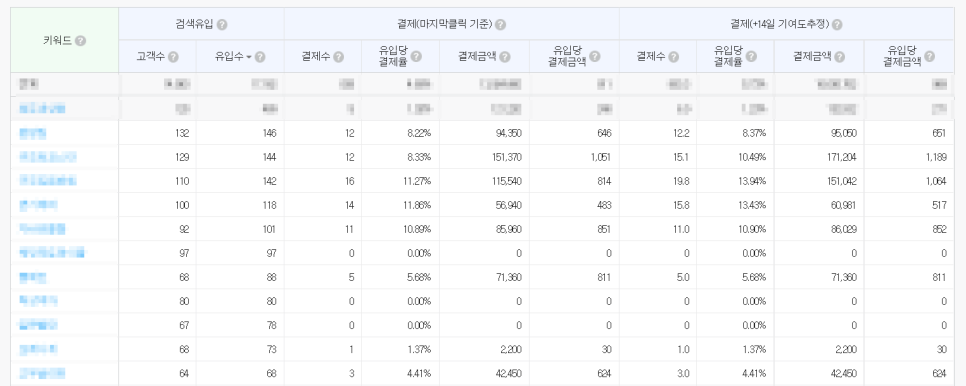This screenshot has height=386, width=966.
Task: Select the 11.27% payment rate cell
Action: (400, 181)
